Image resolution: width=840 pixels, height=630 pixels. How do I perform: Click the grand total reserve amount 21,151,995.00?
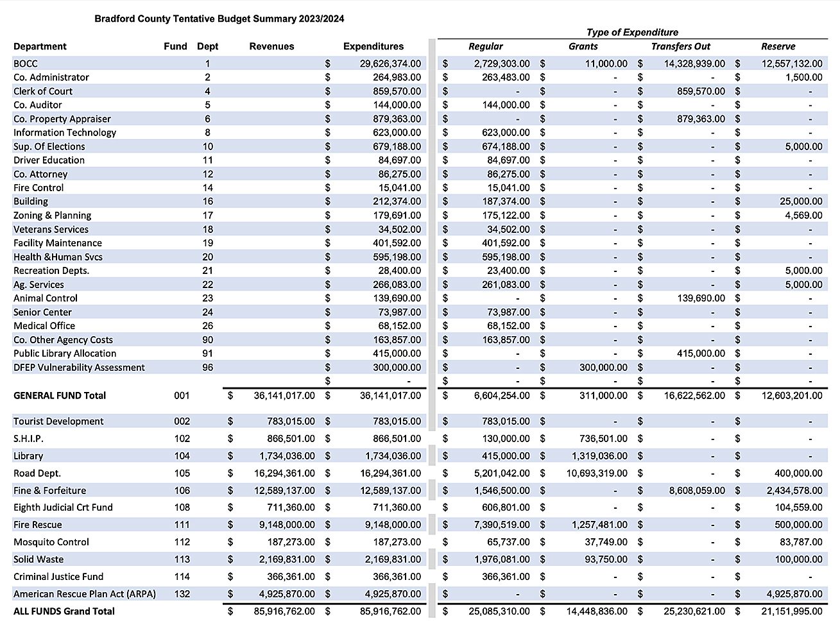tap(791, 611)
